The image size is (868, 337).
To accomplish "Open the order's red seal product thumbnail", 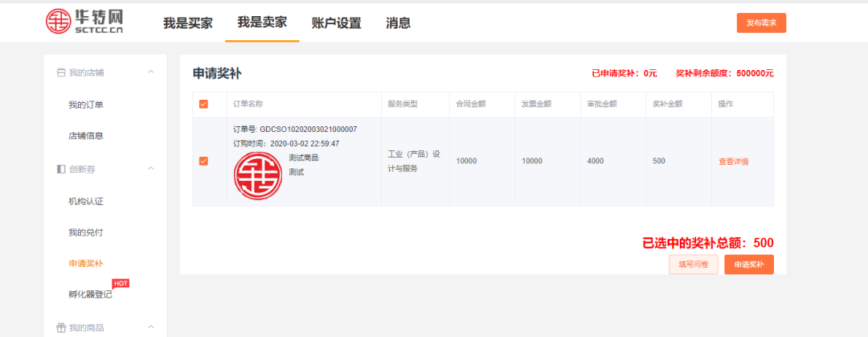I will 258,175.
